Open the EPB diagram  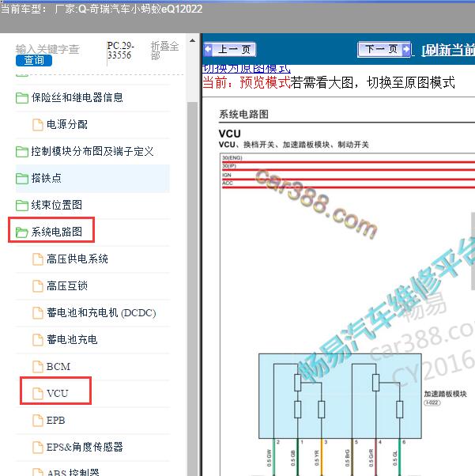[56, 420]
